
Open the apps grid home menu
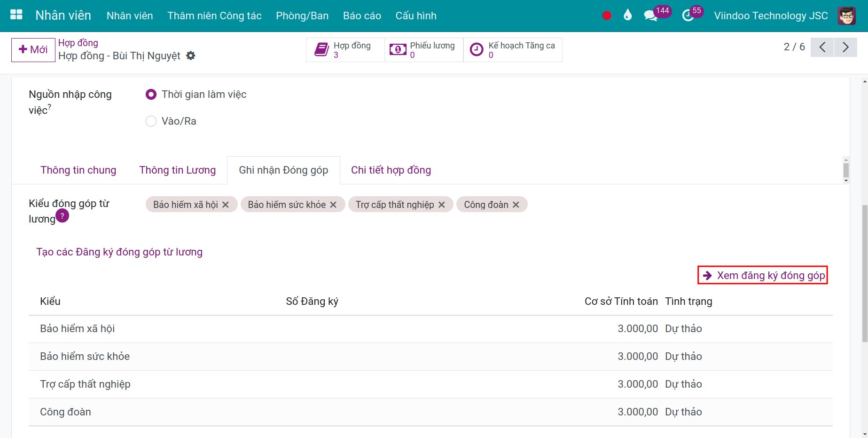tap(16, 15)
